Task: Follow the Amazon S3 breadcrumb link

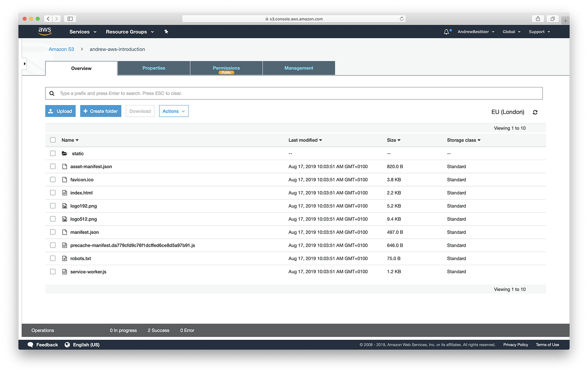Action: coord(61,49)
